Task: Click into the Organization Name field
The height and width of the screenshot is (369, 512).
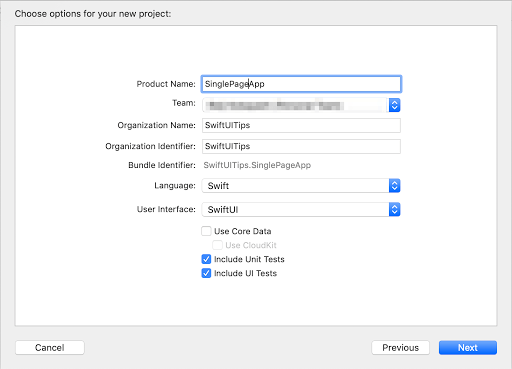Action: click(x=301, y=125)
